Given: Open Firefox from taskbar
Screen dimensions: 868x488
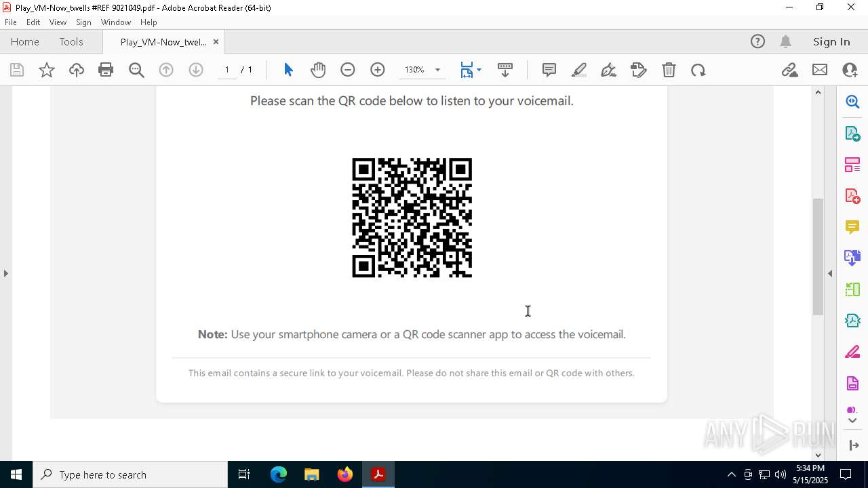Looking at the screenshot, I should click(345, 474).
